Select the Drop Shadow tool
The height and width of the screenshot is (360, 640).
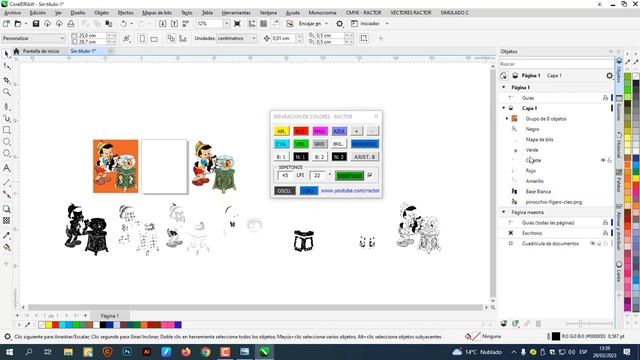[7, 209]
